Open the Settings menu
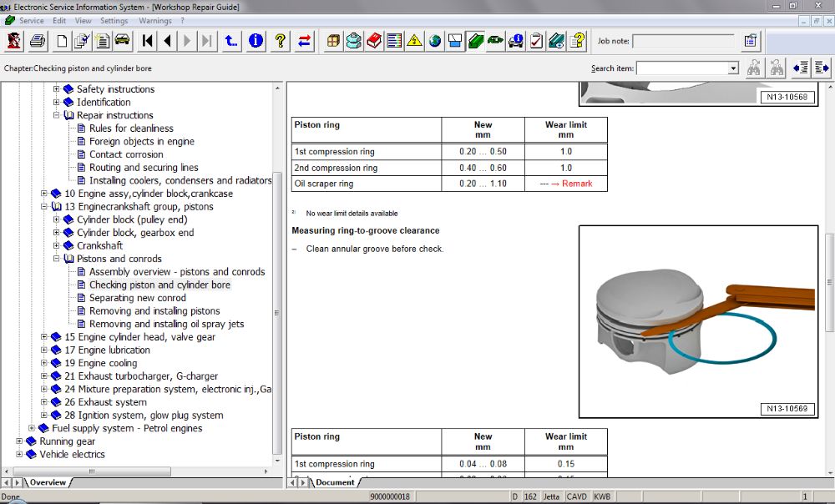 click(x=114, y=21)
